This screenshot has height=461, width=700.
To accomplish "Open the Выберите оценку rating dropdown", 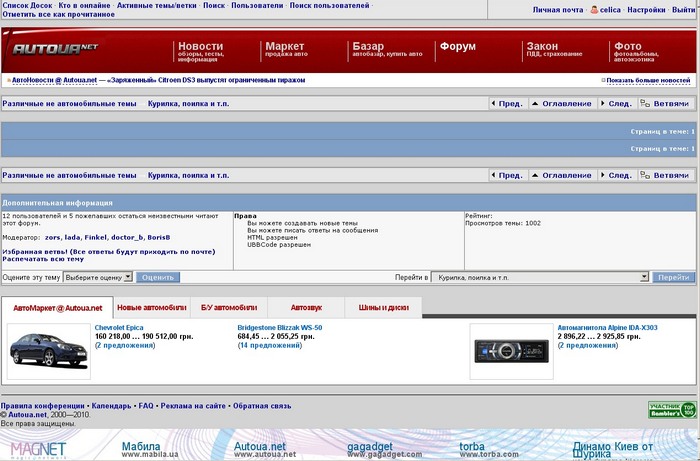I will [96, 277].
